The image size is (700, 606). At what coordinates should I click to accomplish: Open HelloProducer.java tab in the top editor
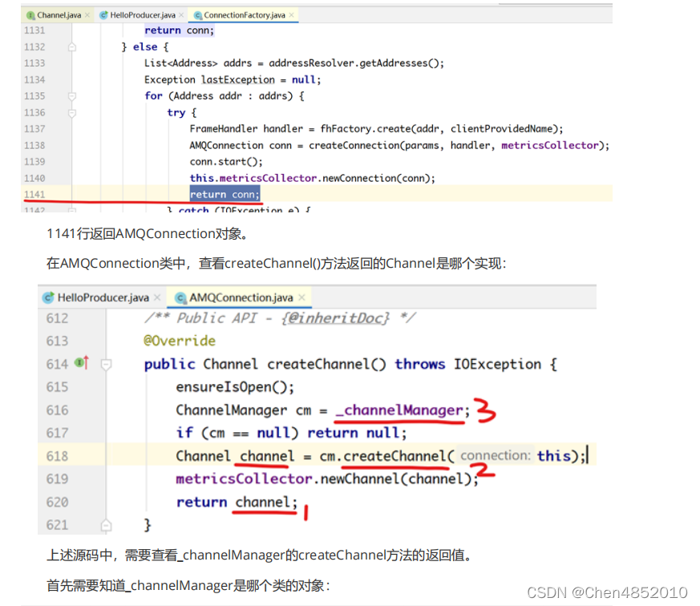[x=143, y=15]
